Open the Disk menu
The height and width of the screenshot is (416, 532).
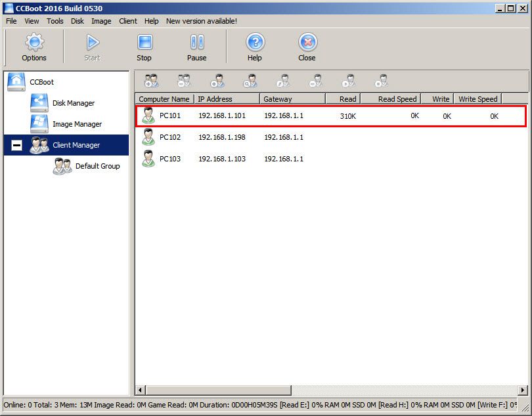coord(78,21)
